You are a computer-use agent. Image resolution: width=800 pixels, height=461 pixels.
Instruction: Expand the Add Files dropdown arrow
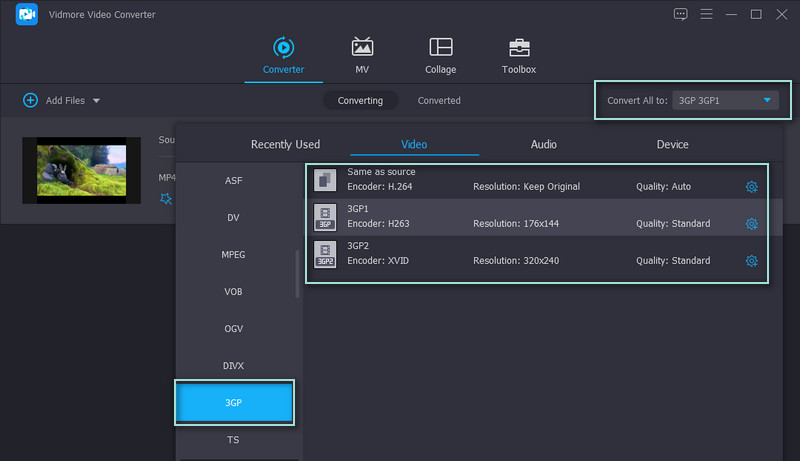pyautogui.click(x=97, y=101)
